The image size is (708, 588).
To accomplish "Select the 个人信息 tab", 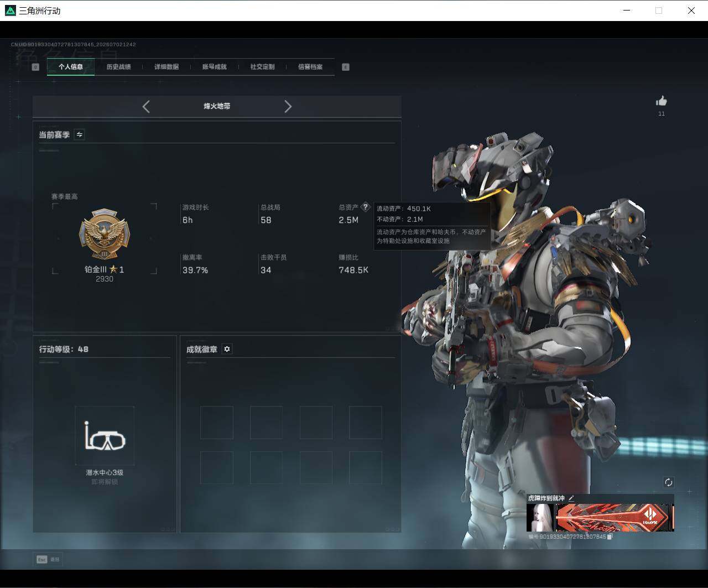I will [x=71, y=67].
